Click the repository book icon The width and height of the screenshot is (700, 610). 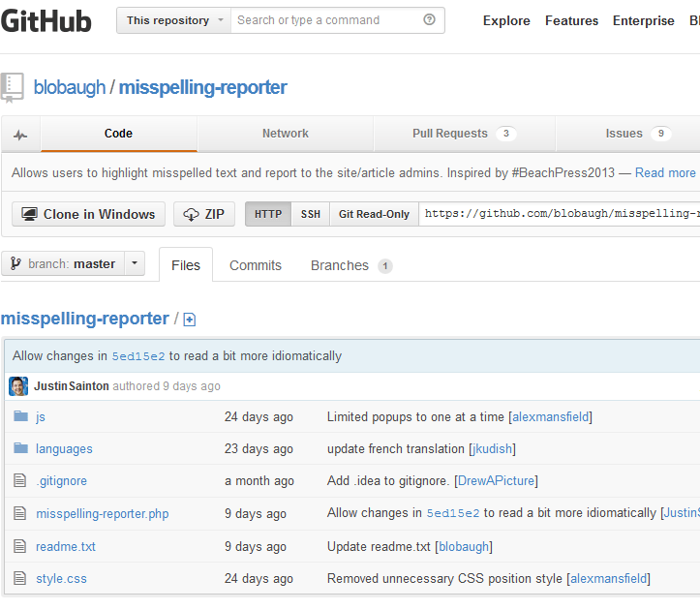coord(12,87)
